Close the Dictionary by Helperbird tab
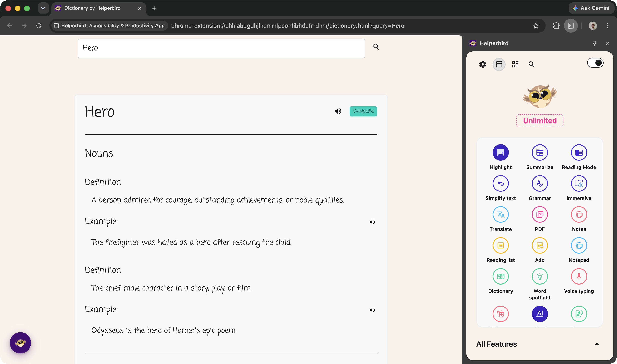 (139, 8)
